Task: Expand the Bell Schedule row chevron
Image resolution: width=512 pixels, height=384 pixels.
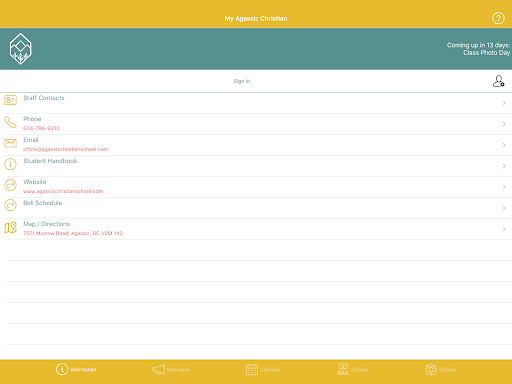Action: point(504,208)
